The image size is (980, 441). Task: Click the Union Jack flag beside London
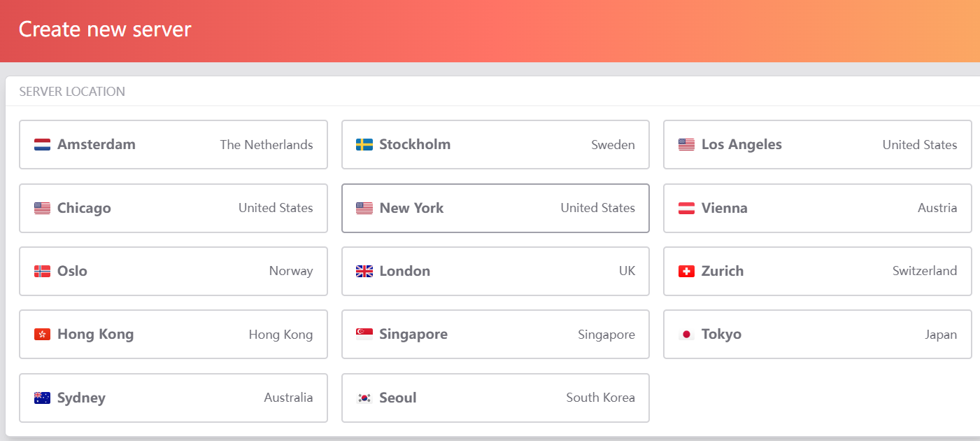364,271
